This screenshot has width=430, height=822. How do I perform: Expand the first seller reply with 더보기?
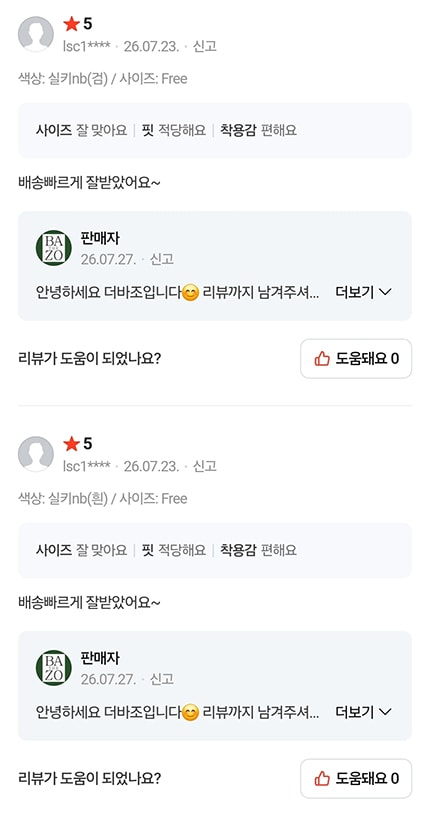(363, 293)
